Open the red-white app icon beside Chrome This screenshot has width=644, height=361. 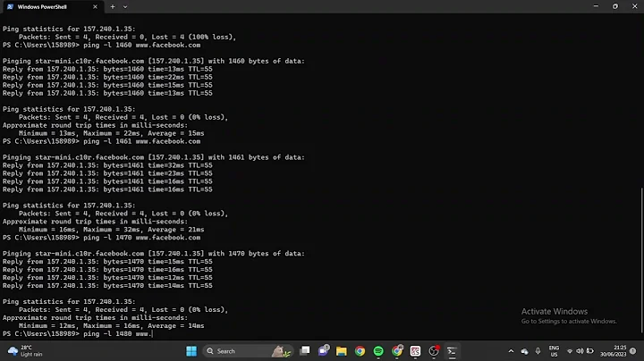coord(415,351)
